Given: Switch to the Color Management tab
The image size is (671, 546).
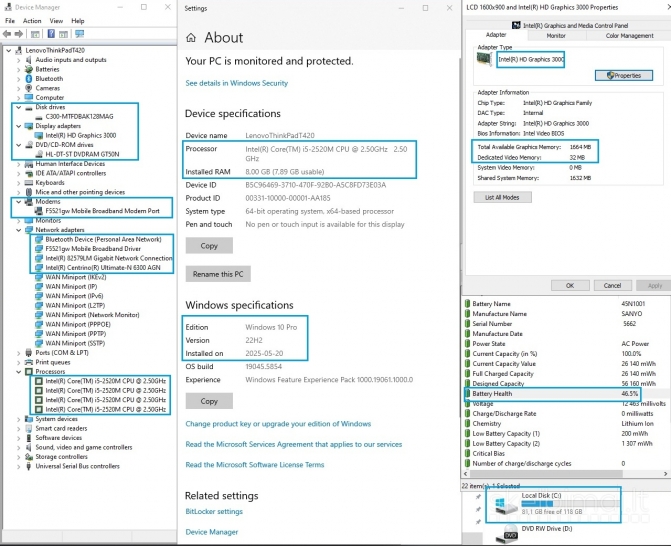Looking at the screenshot, I should (x=629, y=36).
